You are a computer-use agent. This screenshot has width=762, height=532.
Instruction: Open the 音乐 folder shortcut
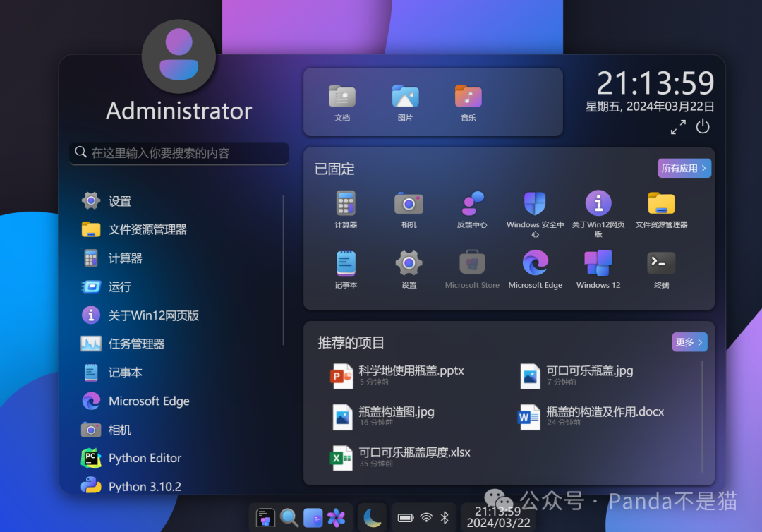coord(468,102)
